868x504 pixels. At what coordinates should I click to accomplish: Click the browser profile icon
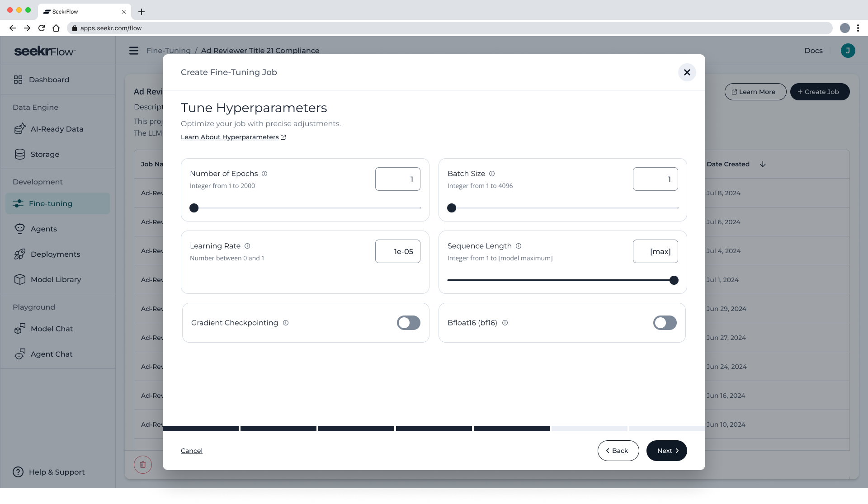(844, 28)
